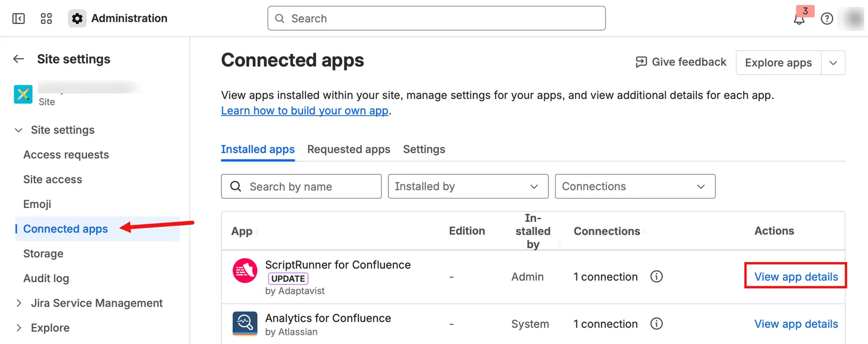Click the ScriptRunner for Confluence app icon
Screen dimensions: 868x344
click(245, 270)
